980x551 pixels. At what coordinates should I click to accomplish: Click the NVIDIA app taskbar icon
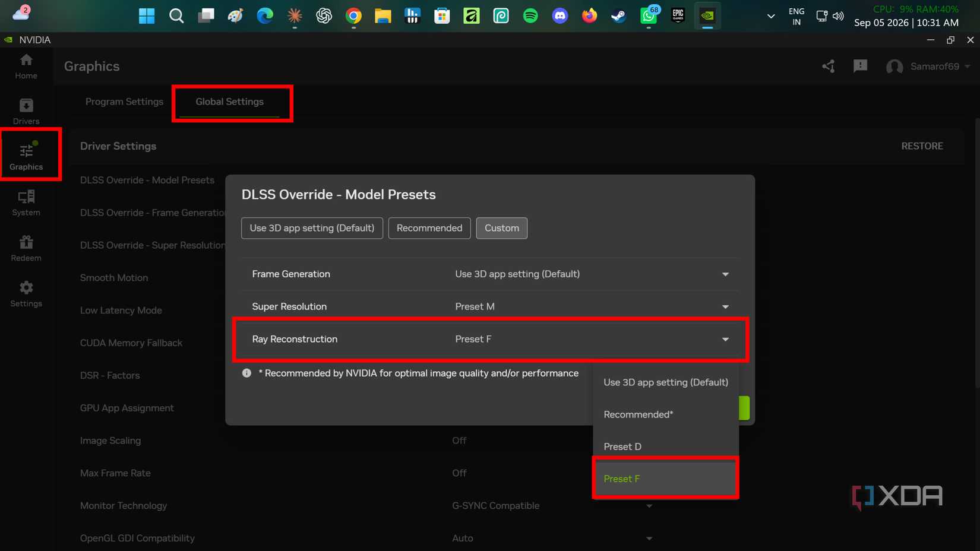pos(707,16)
